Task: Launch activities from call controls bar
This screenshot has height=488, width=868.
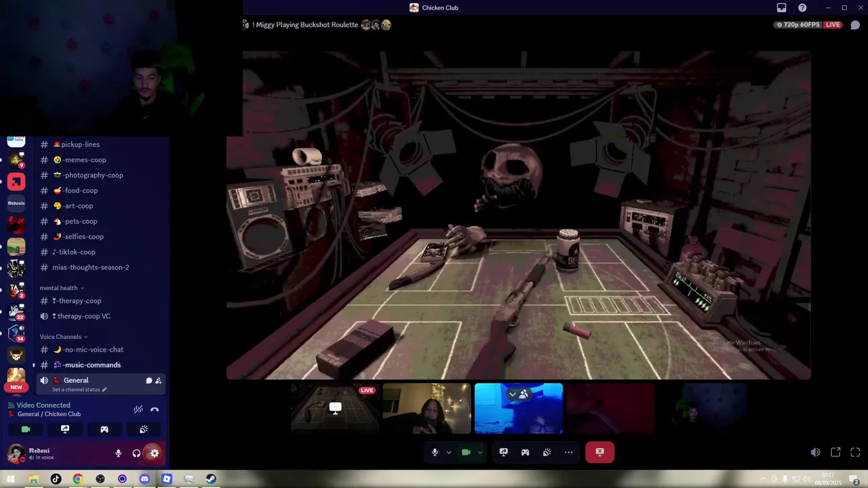Action: click(x=525, y=452)
